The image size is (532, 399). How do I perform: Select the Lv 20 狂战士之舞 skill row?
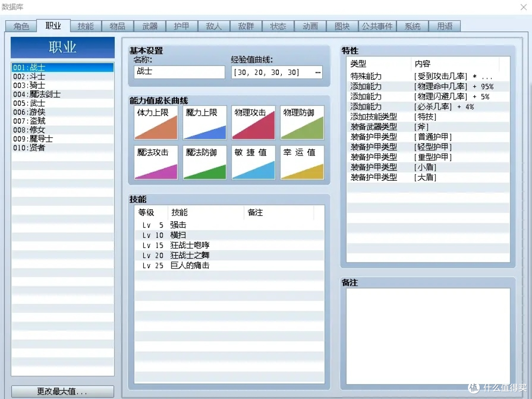pos(230,255)
